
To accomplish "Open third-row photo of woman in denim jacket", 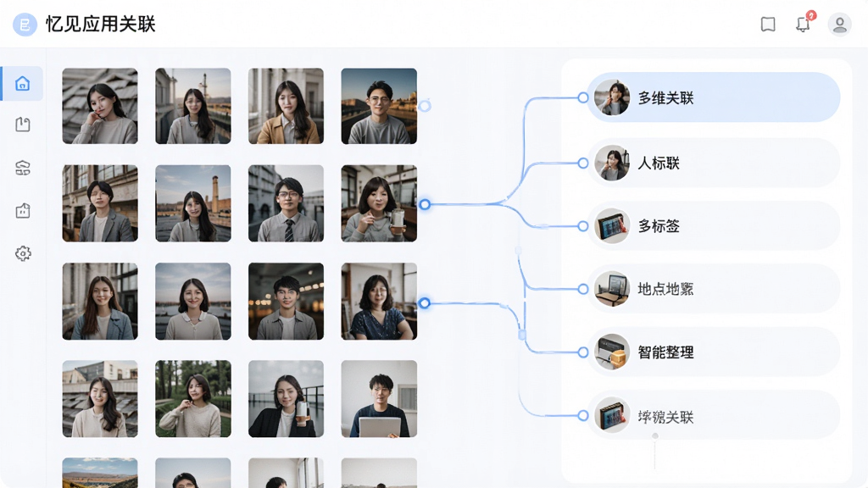I will click(100, 301).
